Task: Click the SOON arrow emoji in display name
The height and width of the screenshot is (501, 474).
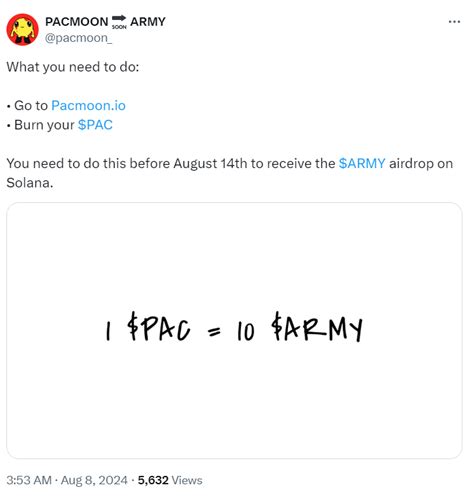Action: [119, 22]
